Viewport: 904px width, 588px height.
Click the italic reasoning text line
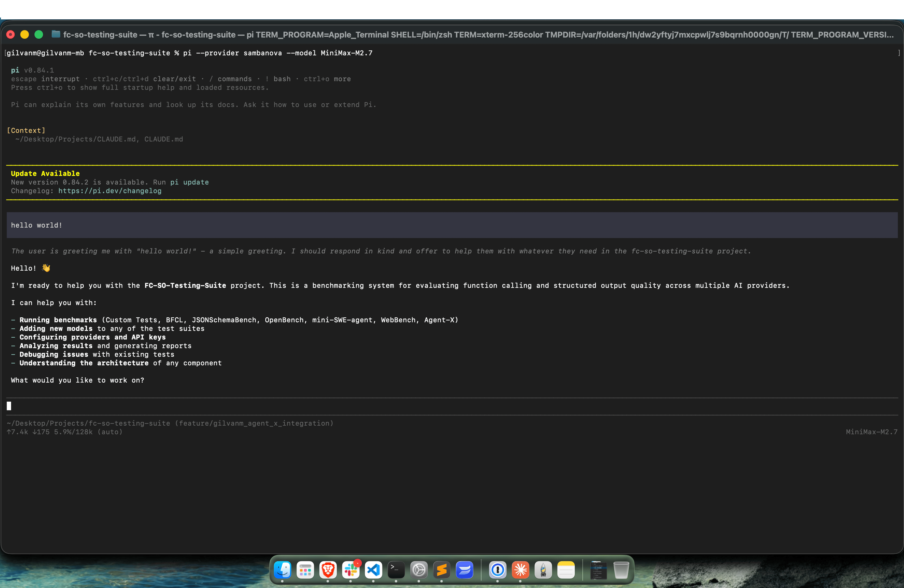(381, 251)
